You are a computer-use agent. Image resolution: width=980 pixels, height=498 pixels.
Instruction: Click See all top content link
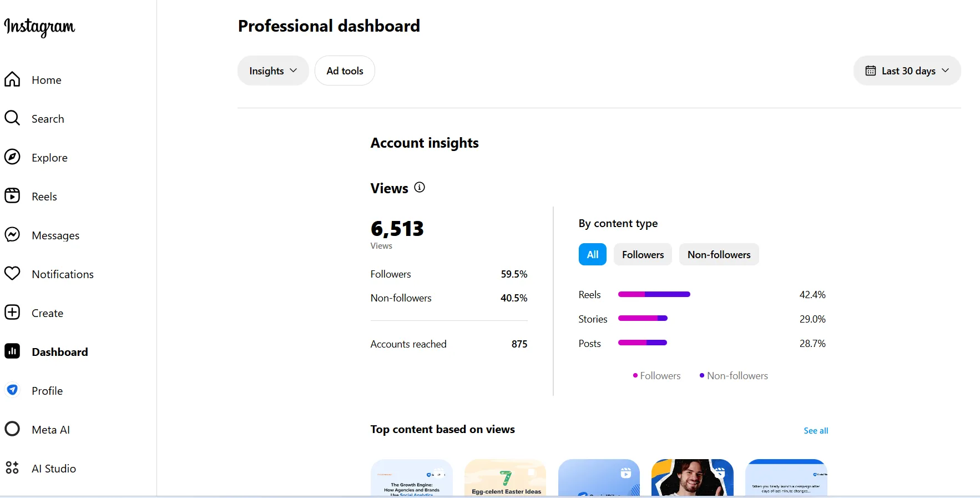point(816,430)
